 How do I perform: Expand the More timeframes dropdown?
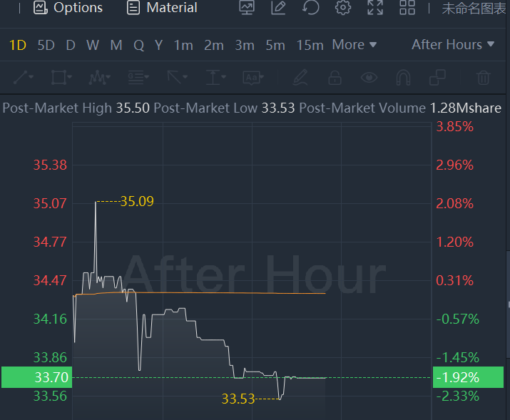(354, 45)
